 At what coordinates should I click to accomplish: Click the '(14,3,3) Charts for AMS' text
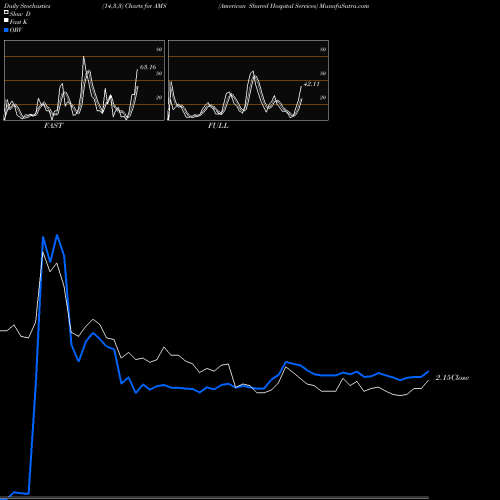point(134,6)
